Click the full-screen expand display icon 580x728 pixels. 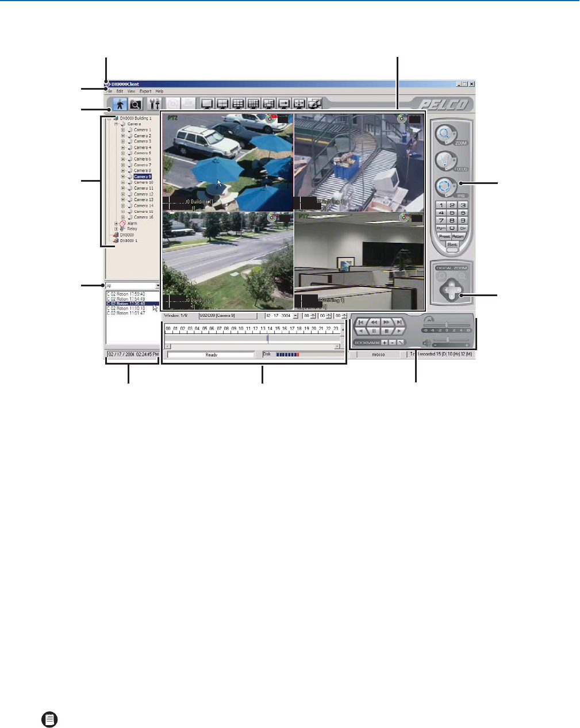tap(299, 104)
